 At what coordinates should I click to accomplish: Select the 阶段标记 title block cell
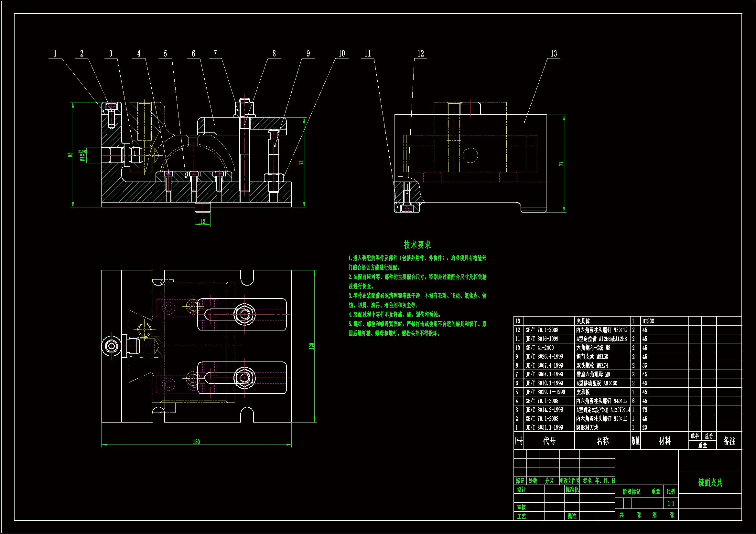click(631, 492)
